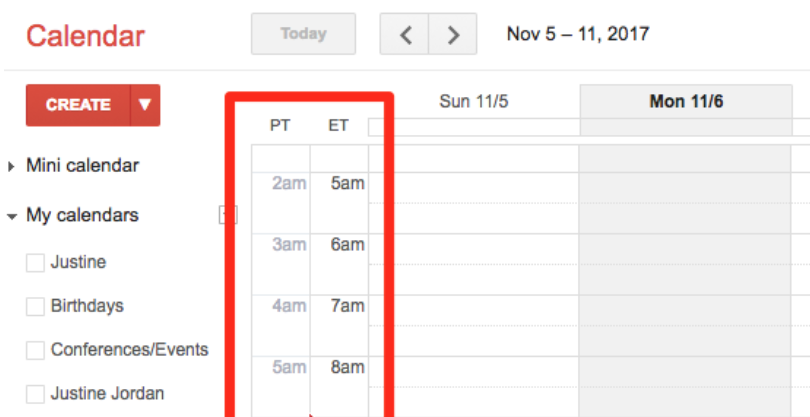Image resolution: width=810 pixels, height=417 pixels.
Task: Toggle the Birthdays calendar checkbox
Action: tap(35, 307)
